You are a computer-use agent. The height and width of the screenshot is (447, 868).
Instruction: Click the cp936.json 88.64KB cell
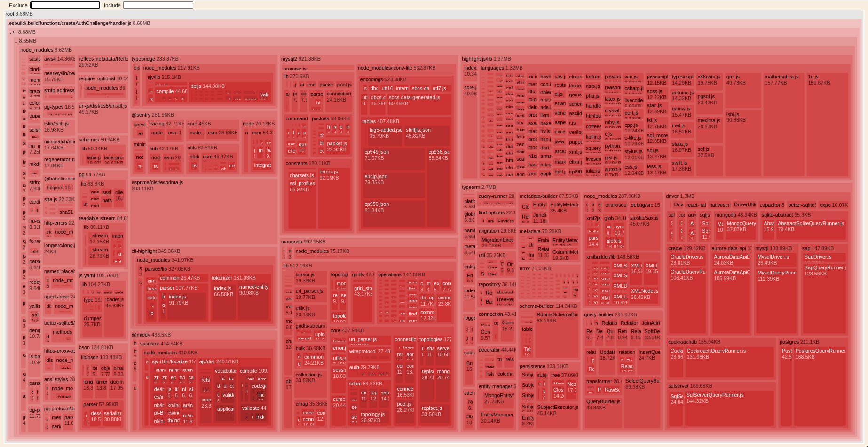pos(439,188)
